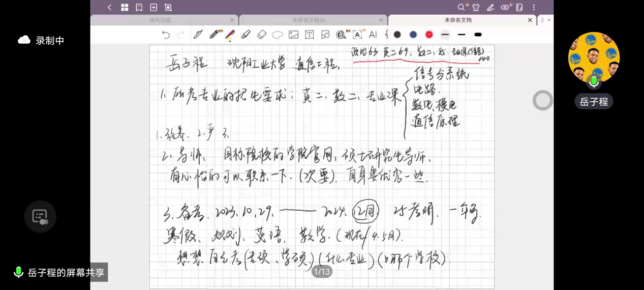
Task: Pick the blue pen color swatch
Action: coord(413,35)
